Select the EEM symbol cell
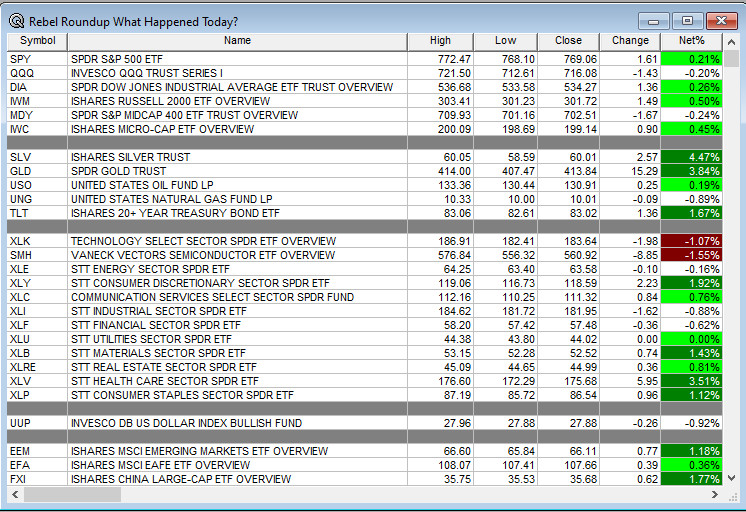Screen dimensions: 746x512 point(38,451)
